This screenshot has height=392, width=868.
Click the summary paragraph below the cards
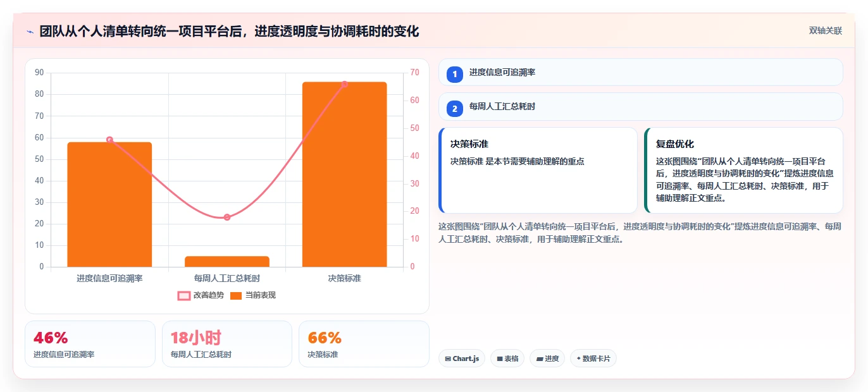click(640, 233)
